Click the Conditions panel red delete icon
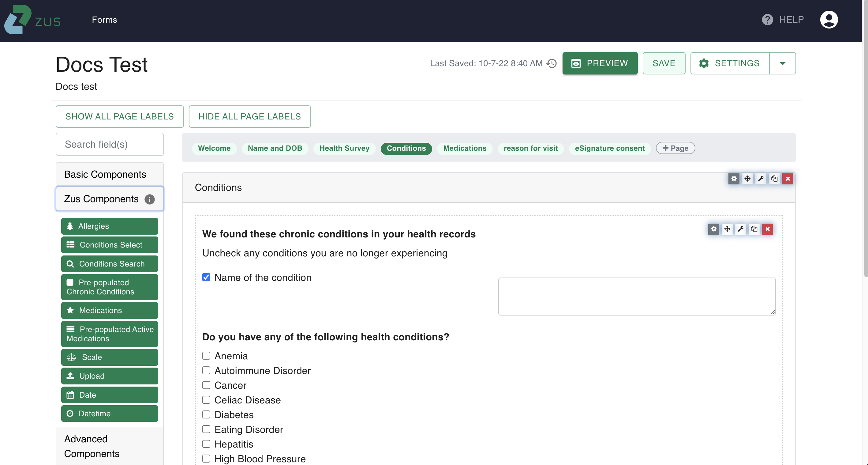The height and width of the screenshot is (465, 868). 788,179
